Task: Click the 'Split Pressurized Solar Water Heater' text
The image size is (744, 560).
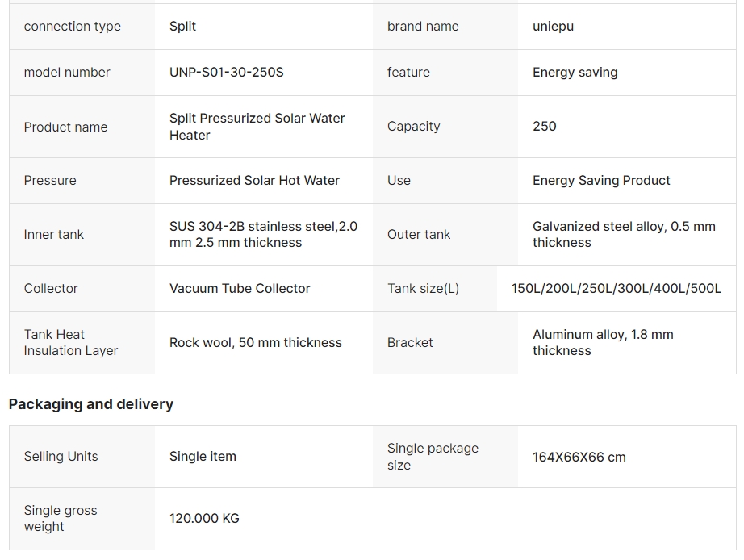Action: coord(257,127)
